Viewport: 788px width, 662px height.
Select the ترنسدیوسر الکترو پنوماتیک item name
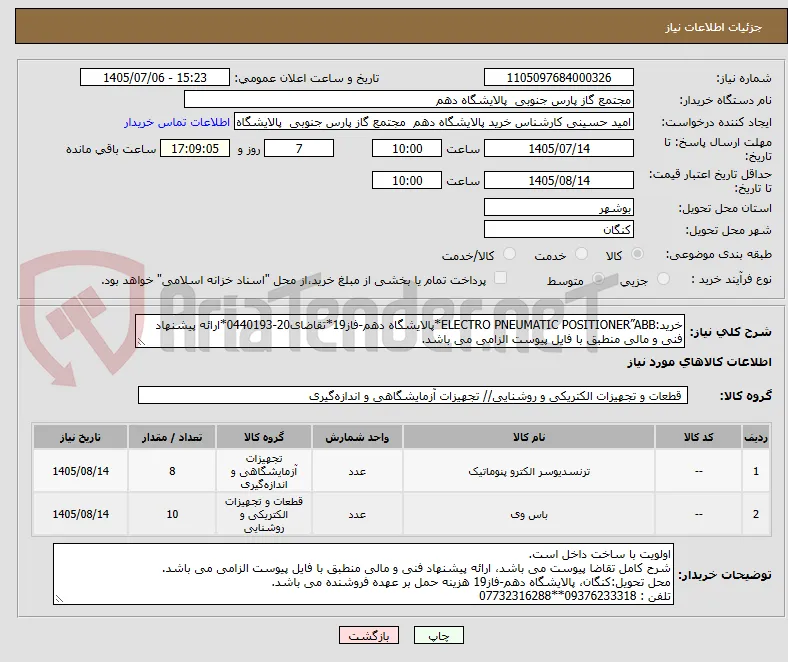coord(529,471)
